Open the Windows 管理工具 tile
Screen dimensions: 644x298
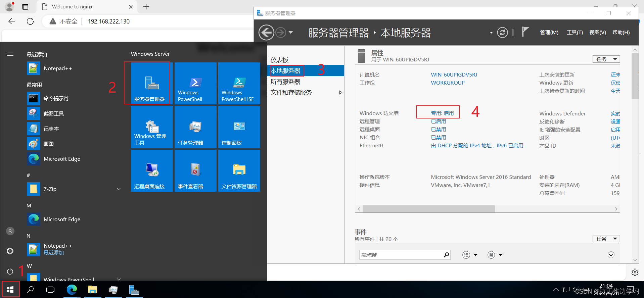(152, 127)
